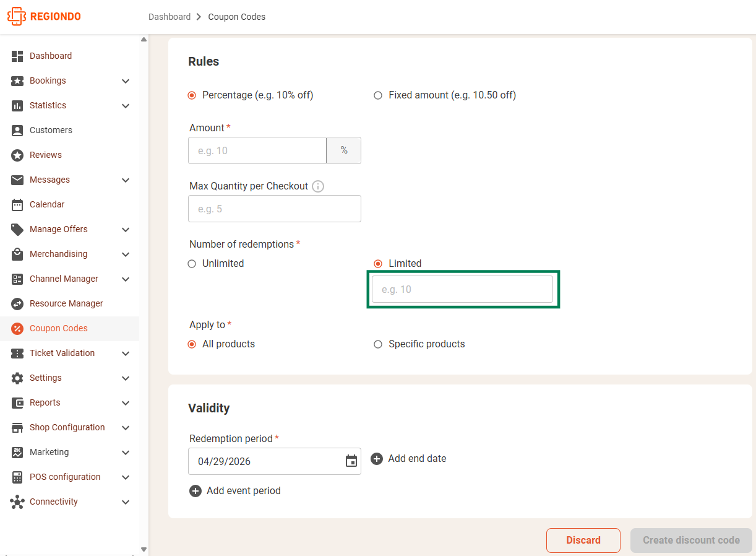Click the Add event period link
This screenshot has width=756, height=556.
(244, 491)
